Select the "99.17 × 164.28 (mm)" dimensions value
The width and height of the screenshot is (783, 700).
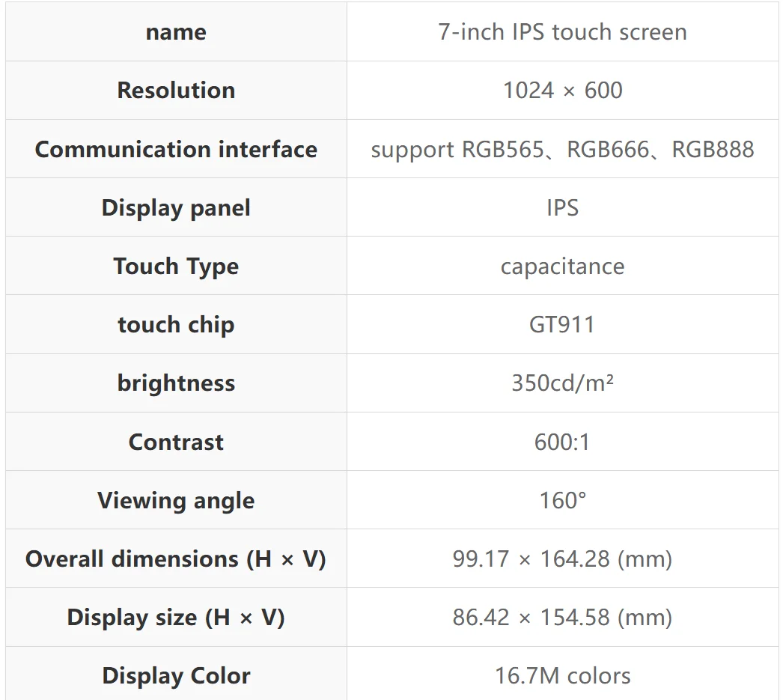[x=562, y=559]
